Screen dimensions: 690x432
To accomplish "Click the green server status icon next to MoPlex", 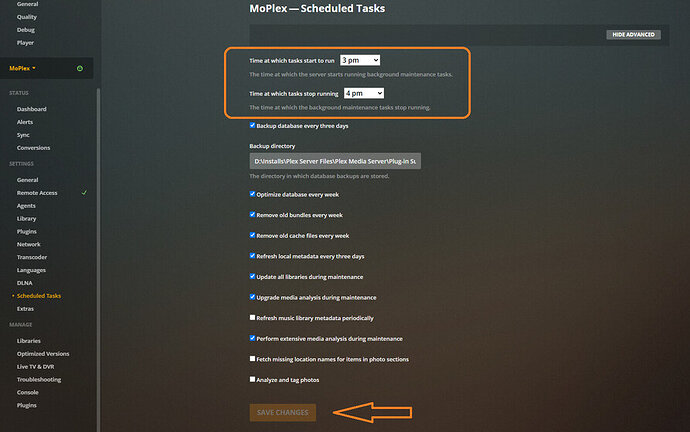I will coord(80,68).
